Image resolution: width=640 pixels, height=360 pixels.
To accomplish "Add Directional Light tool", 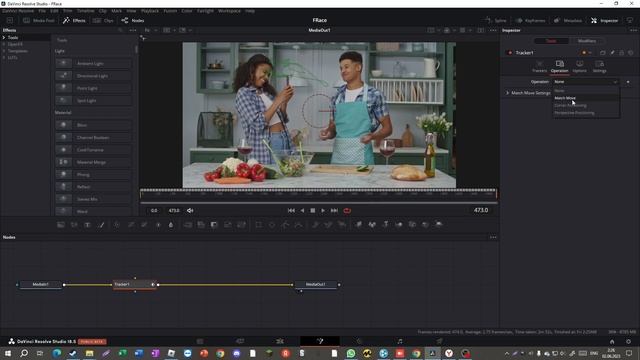I will point(93,76).
